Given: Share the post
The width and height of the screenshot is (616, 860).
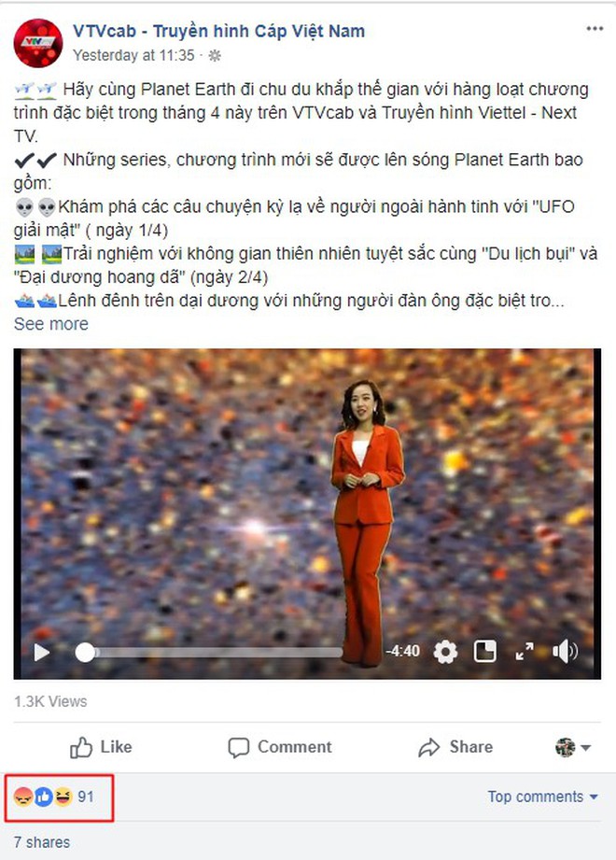Looking at the screenshot, I should 455,747.
